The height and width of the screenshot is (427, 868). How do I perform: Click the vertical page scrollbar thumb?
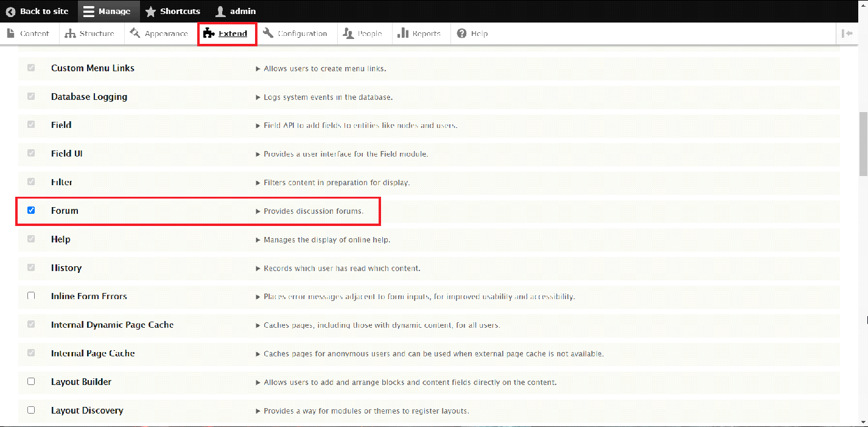[863, 143]
